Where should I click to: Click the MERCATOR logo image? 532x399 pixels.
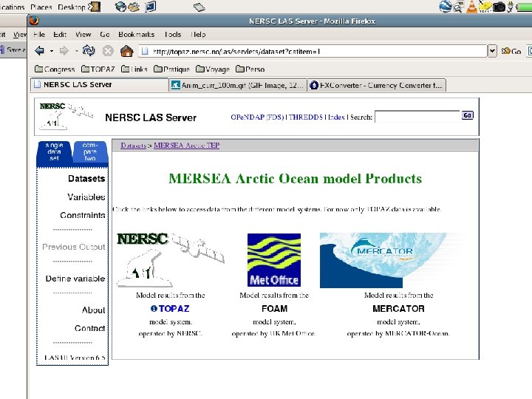tap(394, 260)
